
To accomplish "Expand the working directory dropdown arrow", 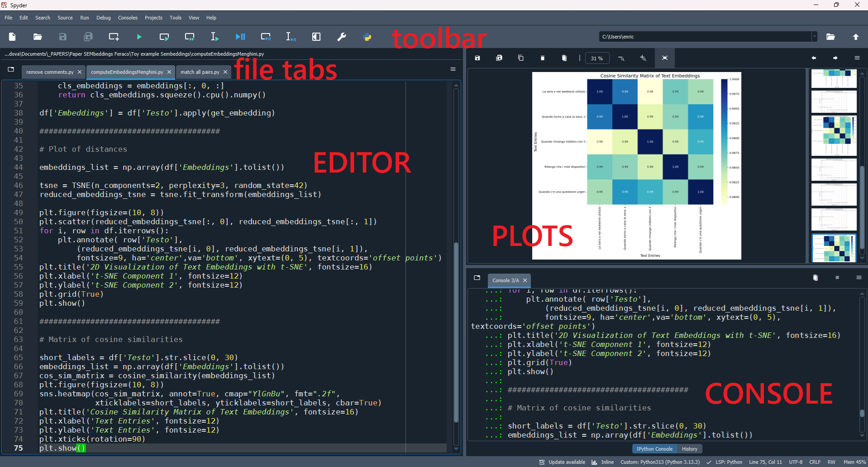I will pyautogui.click(x=814, y=37).
